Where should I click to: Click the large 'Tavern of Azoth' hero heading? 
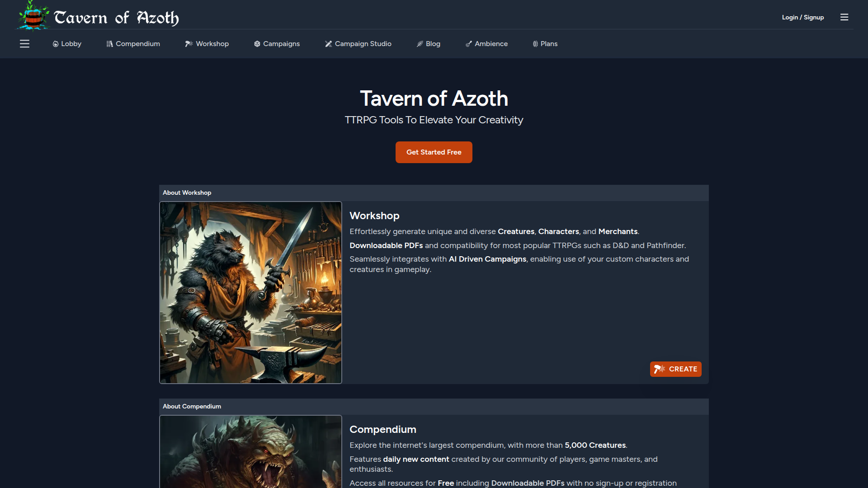[434, 99]
